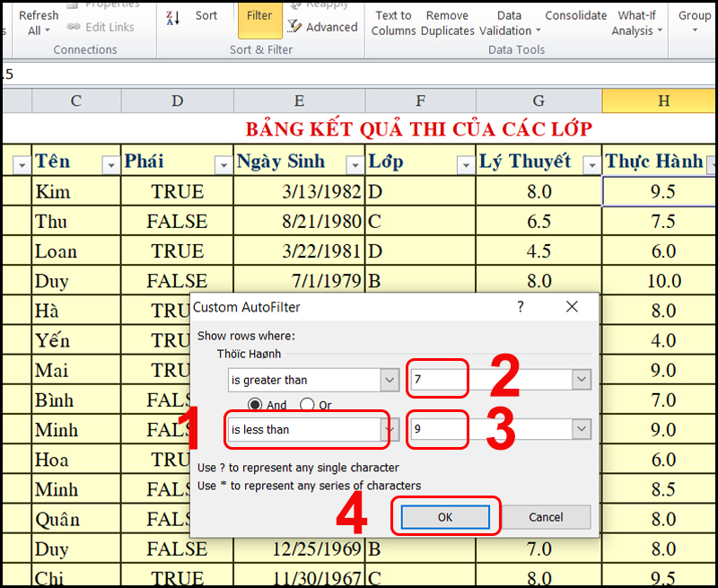This screenshot has width=718, height=588.
Task: Expand the "is greater than" operator dropdown
Action: coord(390,381)
